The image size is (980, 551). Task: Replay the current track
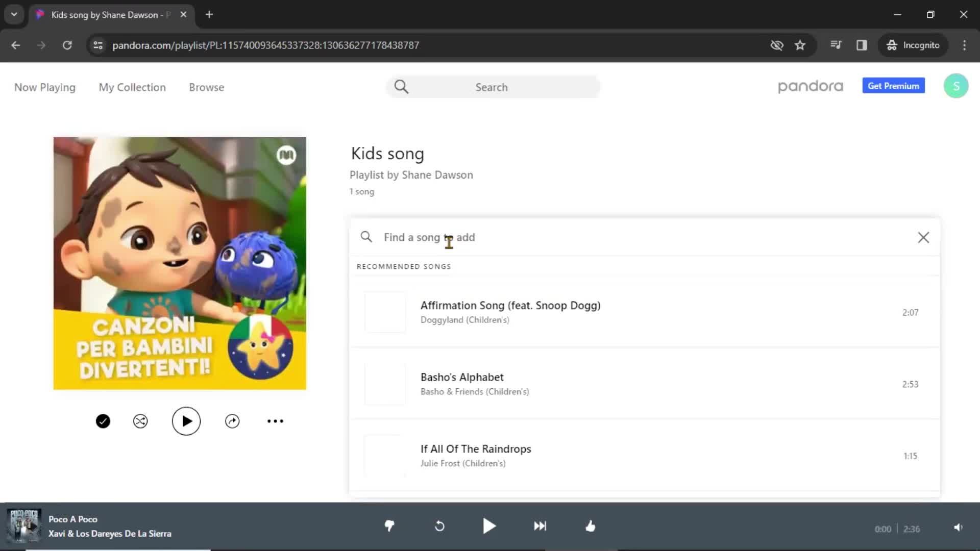point(439,526)
